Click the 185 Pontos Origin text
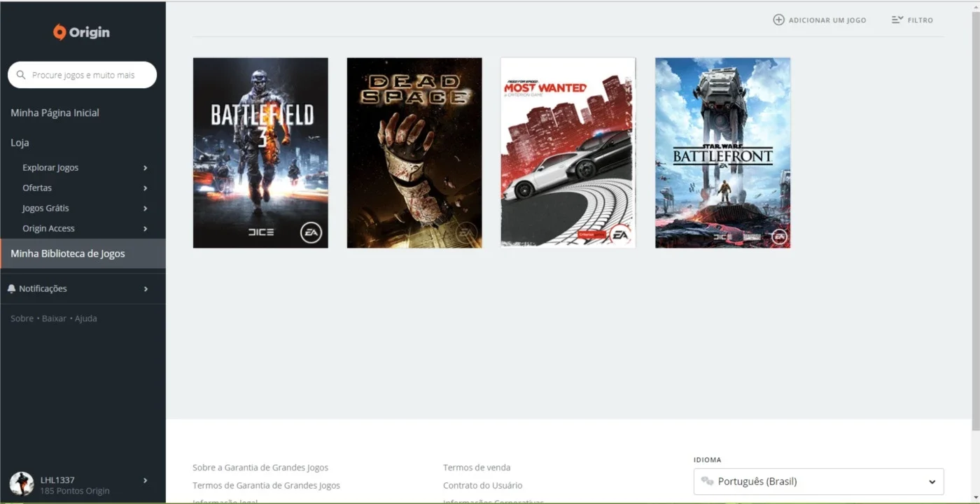This screenshot has height=504, width=980. (75, 491)
